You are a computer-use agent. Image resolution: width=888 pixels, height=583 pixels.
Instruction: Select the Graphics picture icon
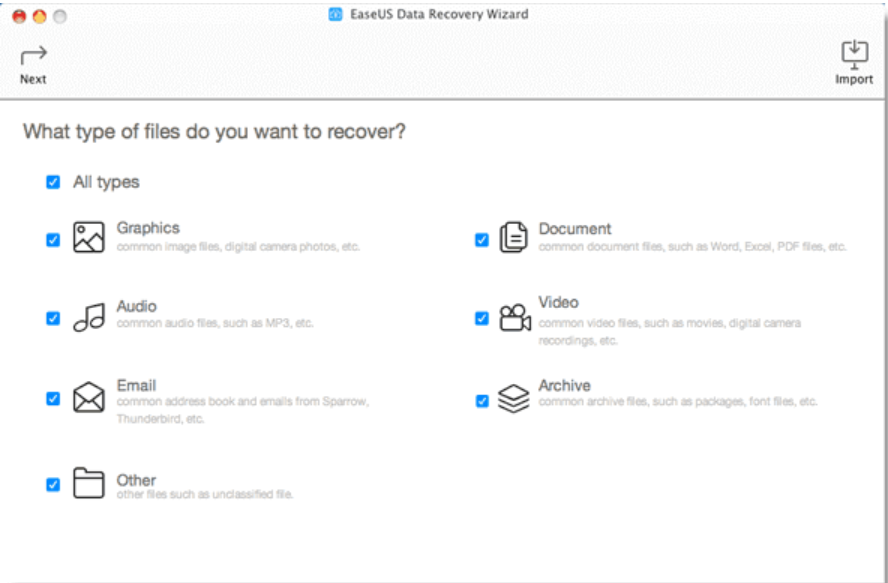[89, 238]
